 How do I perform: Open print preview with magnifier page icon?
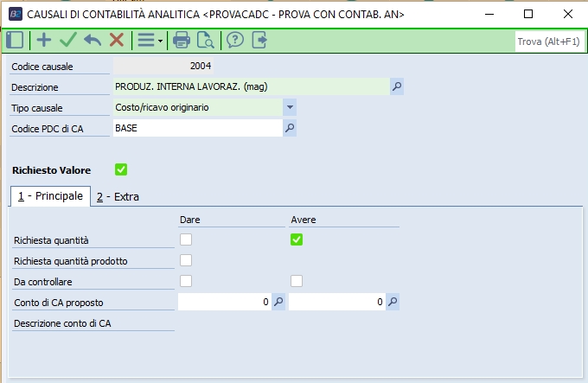206,40
